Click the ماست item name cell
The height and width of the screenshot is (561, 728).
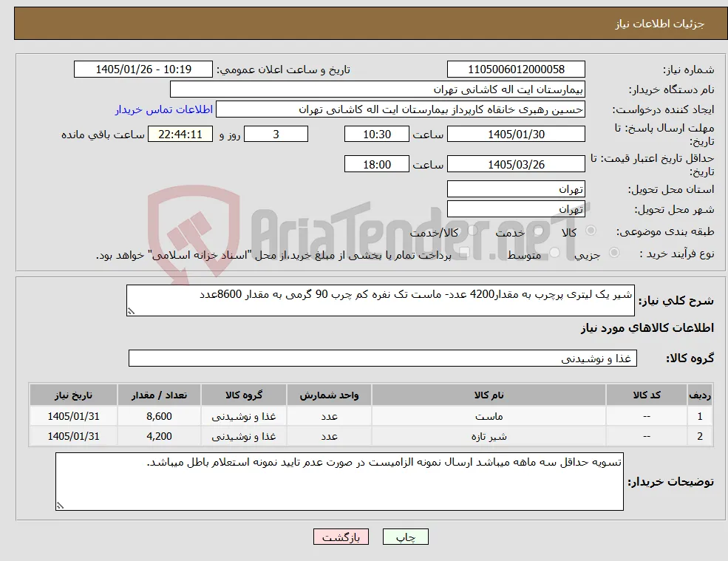click(489, 416)
